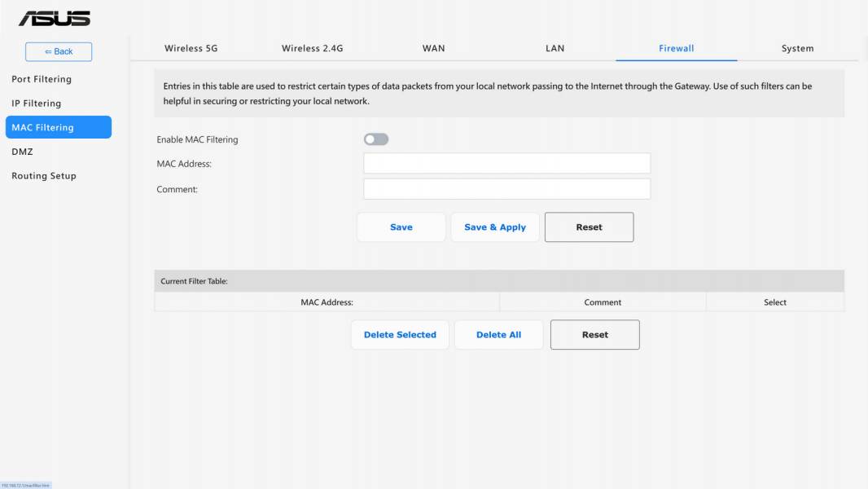Go back using the Back button
This screenshot has height=489, width=868.
tap(59, 51)
